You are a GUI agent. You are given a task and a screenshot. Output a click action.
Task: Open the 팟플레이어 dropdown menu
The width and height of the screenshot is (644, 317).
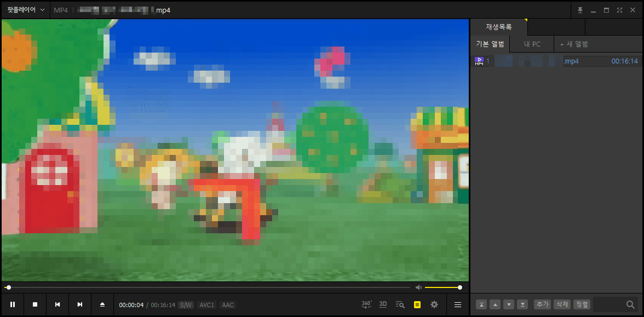(x=26, y=9)
